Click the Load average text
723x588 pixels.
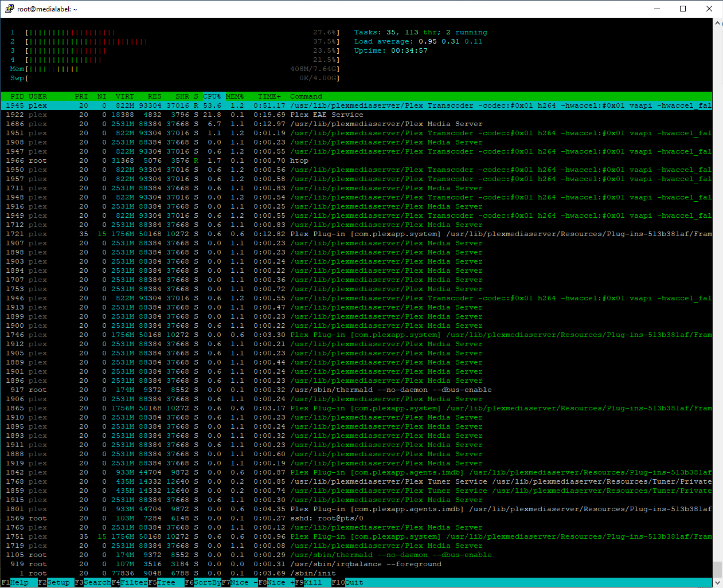click(418, 41)
